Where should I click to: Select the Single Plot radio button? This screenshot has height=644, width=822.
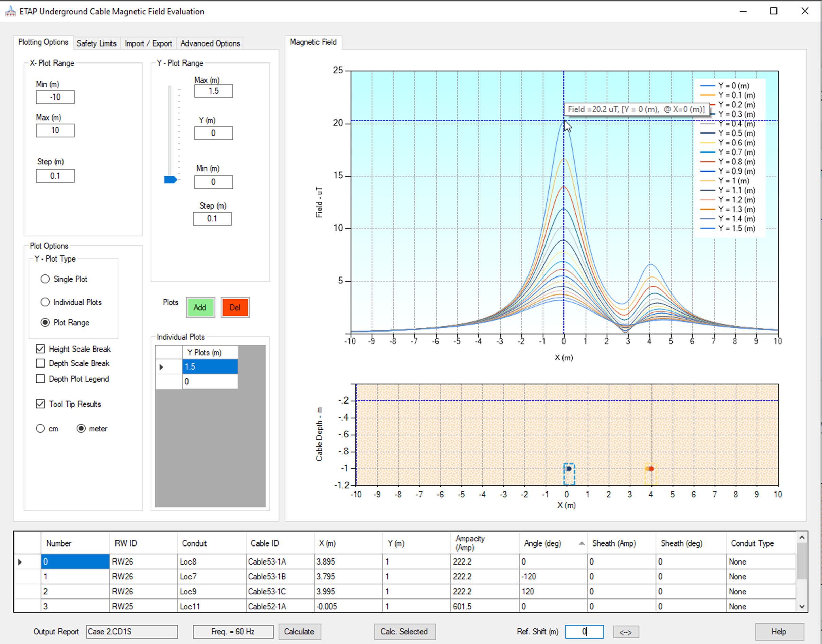coord(45,279)
